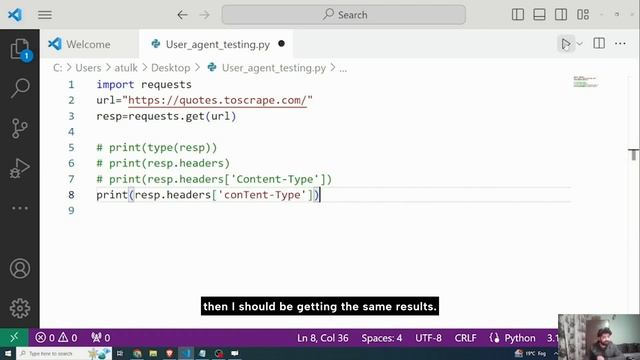
Task: Close the unsaved User_agent_testing.py tab dot
Action: coord(281,44)
